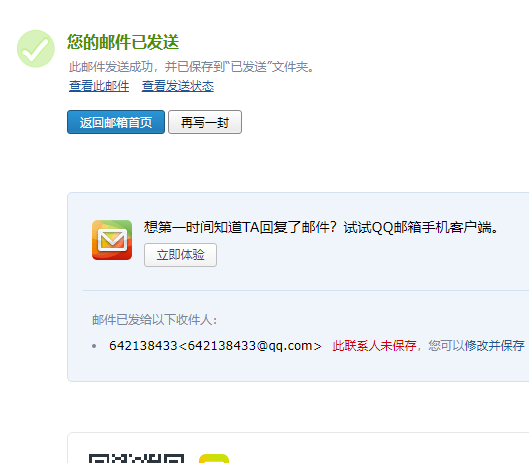Click the 此邮件发送成功 description text

click(192, 67)
